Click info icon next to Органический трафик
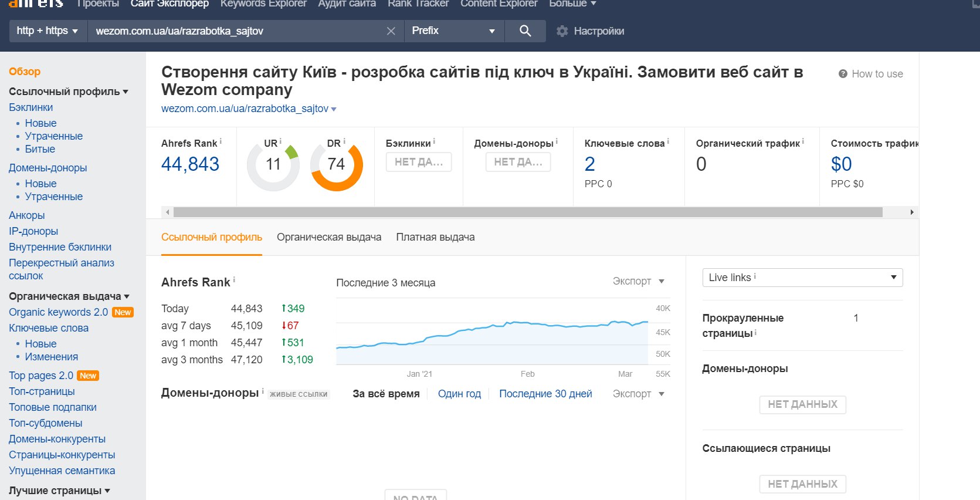The height and width of the screenshot is (500, 980). (803, 141)
